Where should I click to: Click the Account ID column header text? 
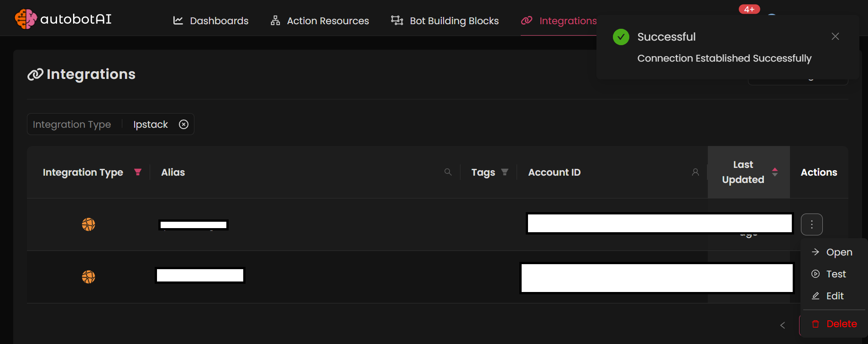pyautogui.click(x=554, y=172)
